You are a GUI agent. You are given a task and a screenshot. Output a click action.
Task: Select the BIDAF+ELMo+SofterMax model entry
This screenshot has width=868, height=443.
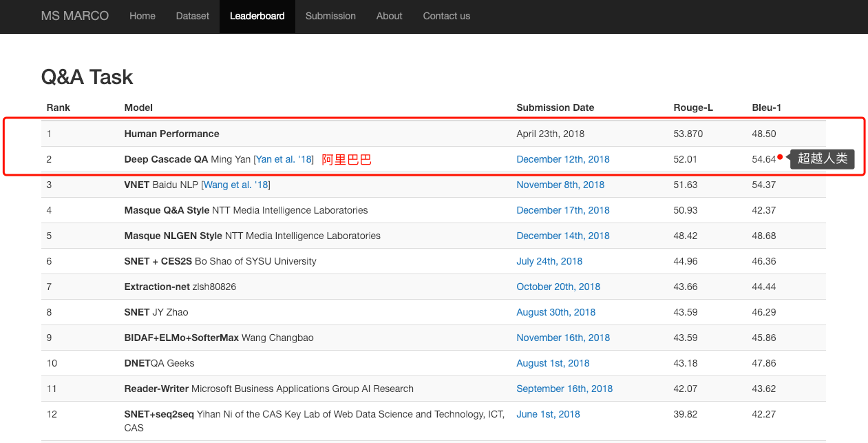pos(219,338)
